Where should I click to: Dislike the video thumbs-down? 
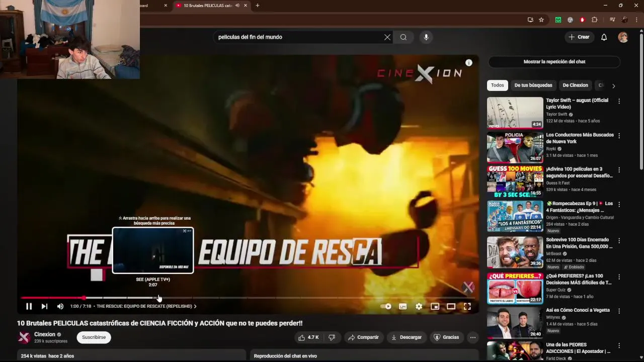click(x=332, y=337)
